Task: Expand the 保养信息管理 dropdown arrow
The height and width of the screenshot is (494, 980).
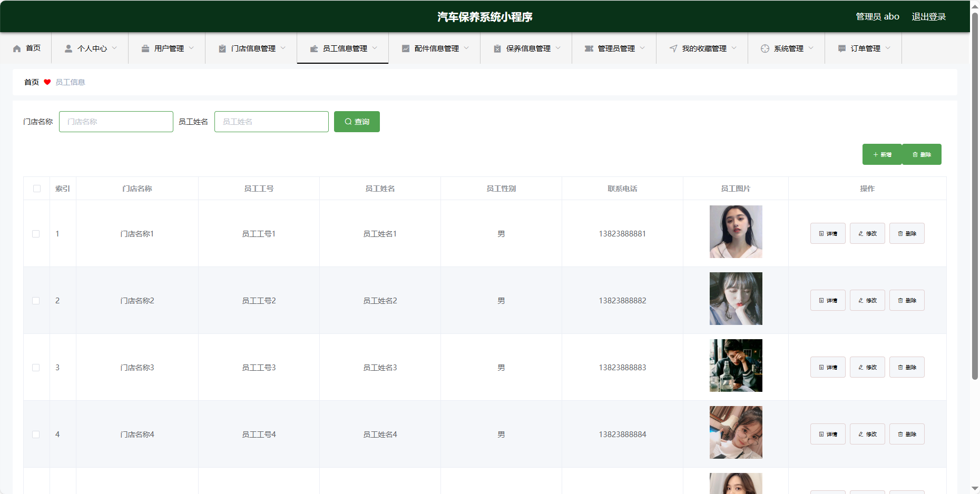Action: click(x=558, y=48)
